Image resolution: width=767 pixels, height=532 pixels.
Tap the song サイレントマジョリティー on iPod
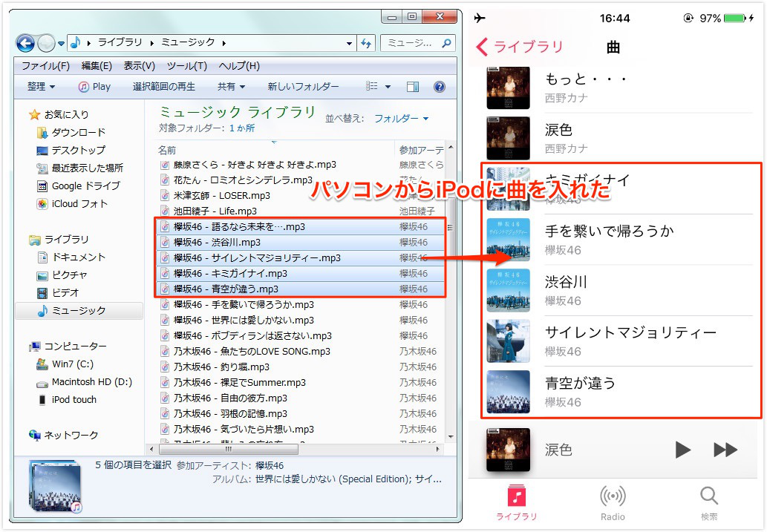[x=619, y=341]
